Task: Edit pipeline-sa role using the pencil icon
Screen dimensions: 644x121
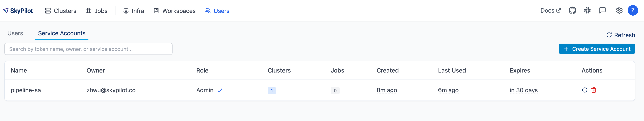Action: [220, 90]
